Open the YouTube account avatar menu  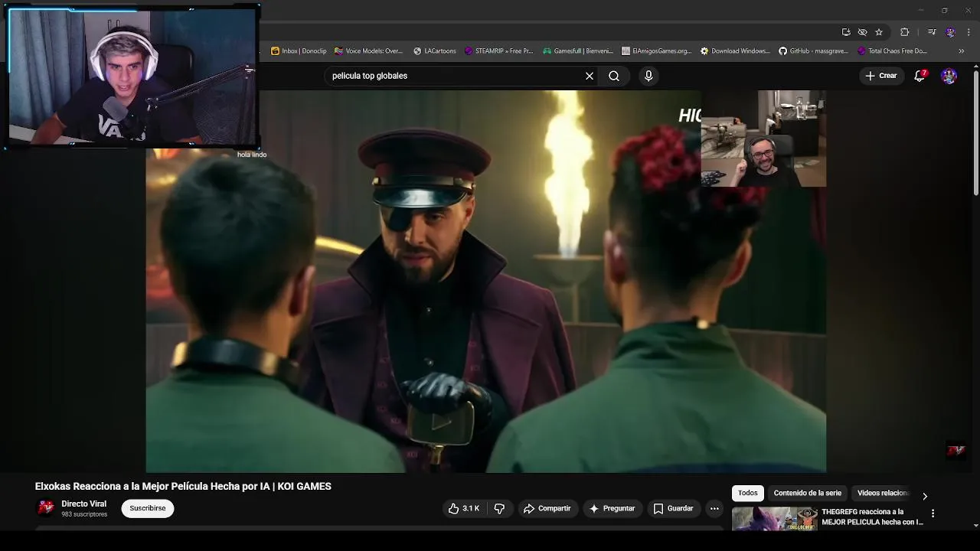tap(949, 76)
